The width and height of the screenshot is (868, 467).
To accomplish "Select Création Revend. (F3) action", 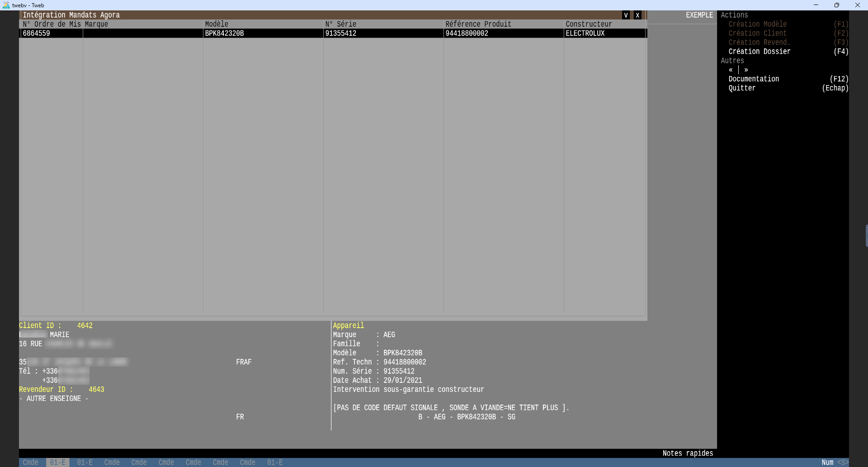I will pyautogui.click(x=759, y=43).
